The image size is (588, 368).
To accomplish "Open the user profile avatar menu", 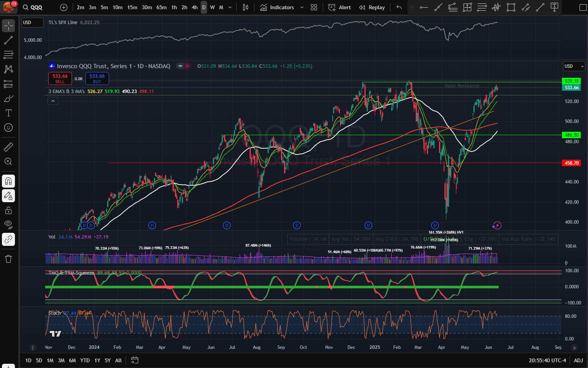I will tap(8, 7).
